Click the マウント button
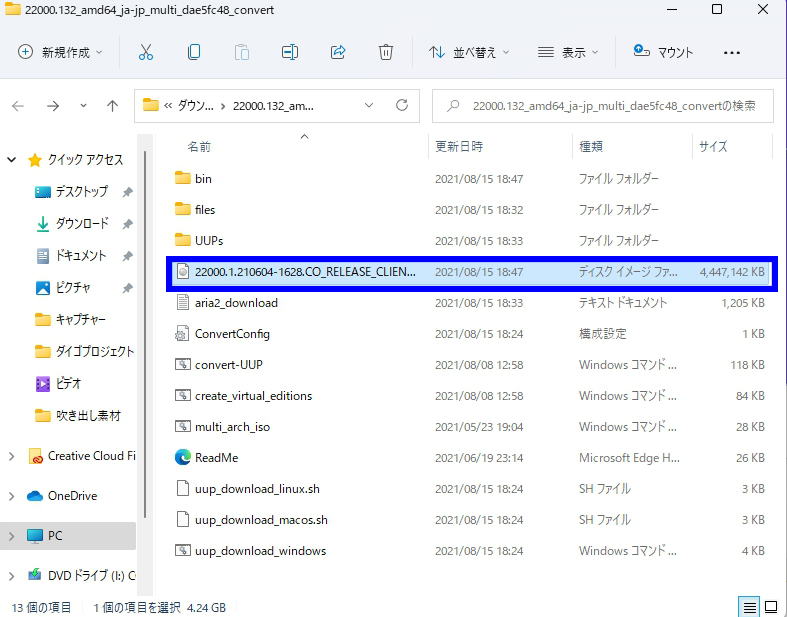Screen dimensions: 787x617 click(663, 52)
